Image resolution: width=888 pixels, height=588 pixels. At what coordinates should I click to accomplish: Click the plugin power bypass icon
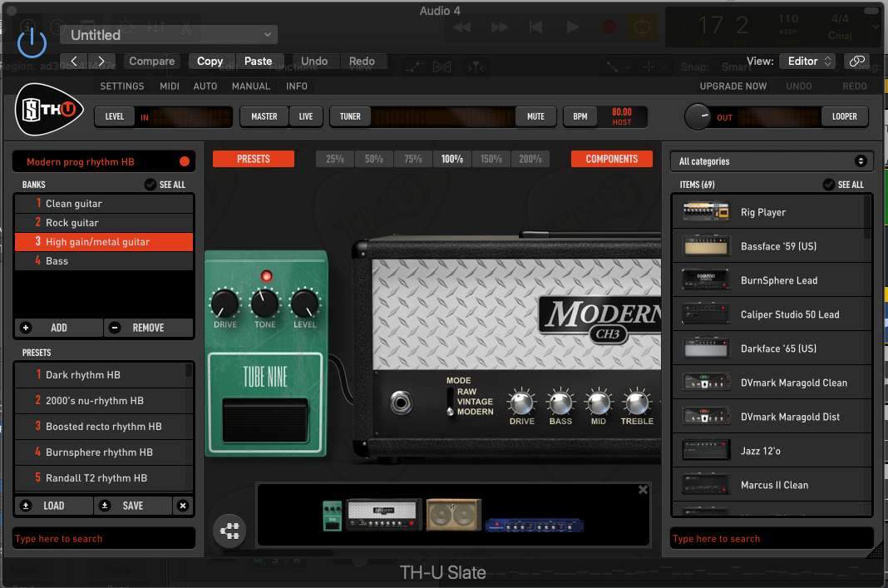tap(32, 42)
